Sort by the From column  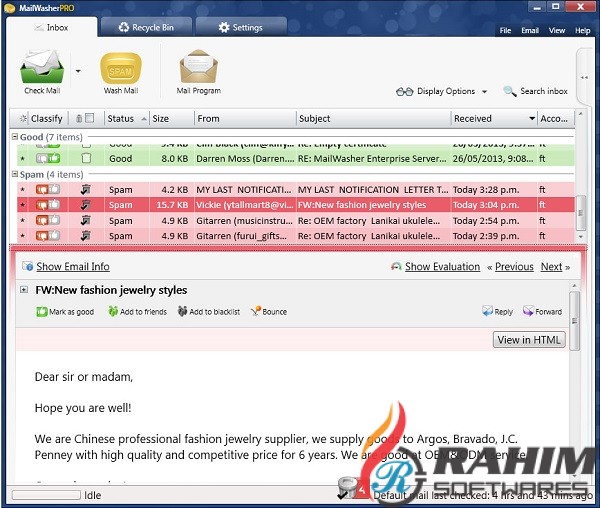pos(245,119)
